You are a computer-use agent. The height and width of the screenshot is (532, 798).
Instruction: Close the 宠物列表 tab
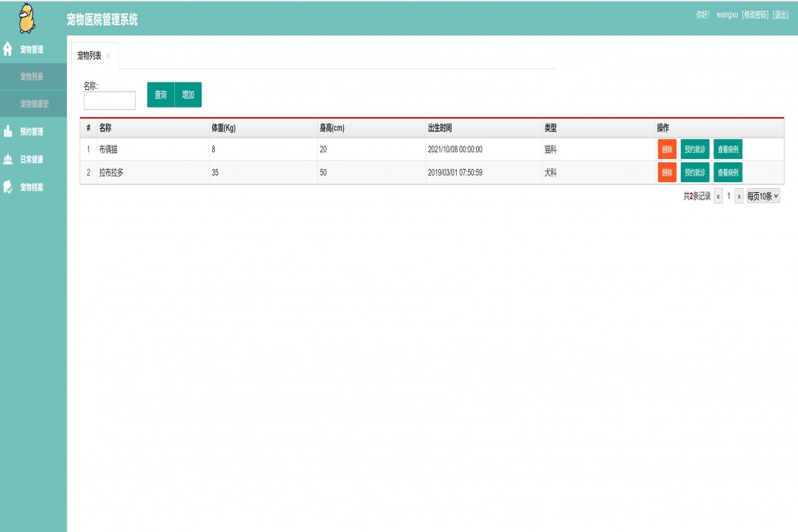pyautogui.click(x=109, y=57)
